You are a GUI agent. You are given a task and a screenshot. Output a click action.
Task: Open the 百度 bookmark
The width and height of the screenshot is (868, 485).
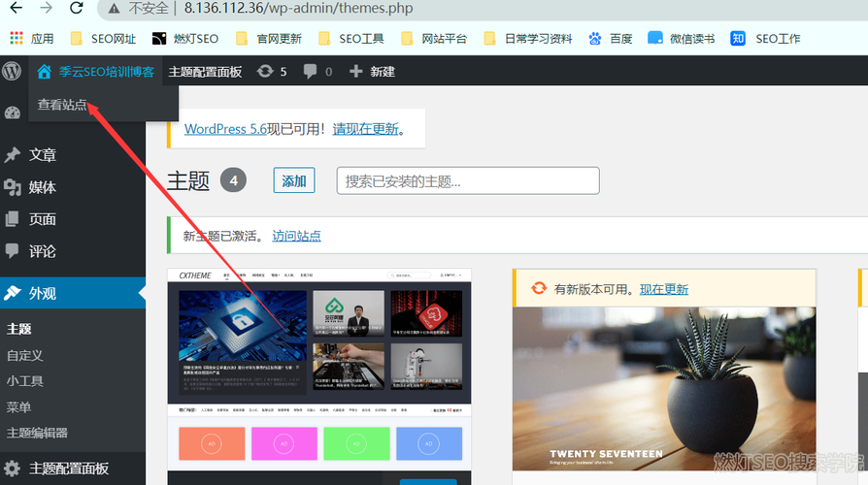tap(611, 38)
